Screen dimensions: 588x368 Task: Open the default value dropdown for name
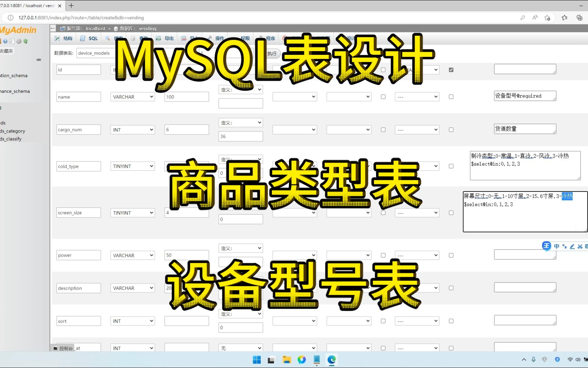click(x=241, y=90)
